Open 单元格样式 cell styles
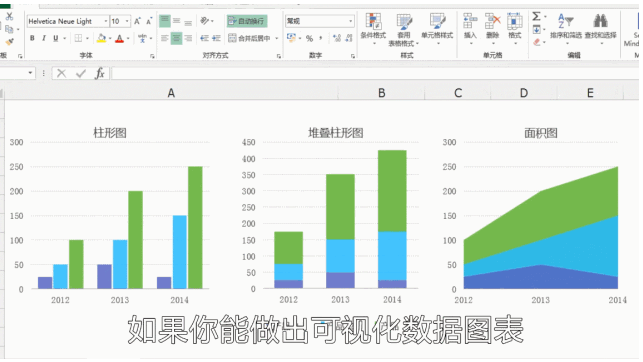The width and height of the screenshot is (643, 362). (437, 28)
